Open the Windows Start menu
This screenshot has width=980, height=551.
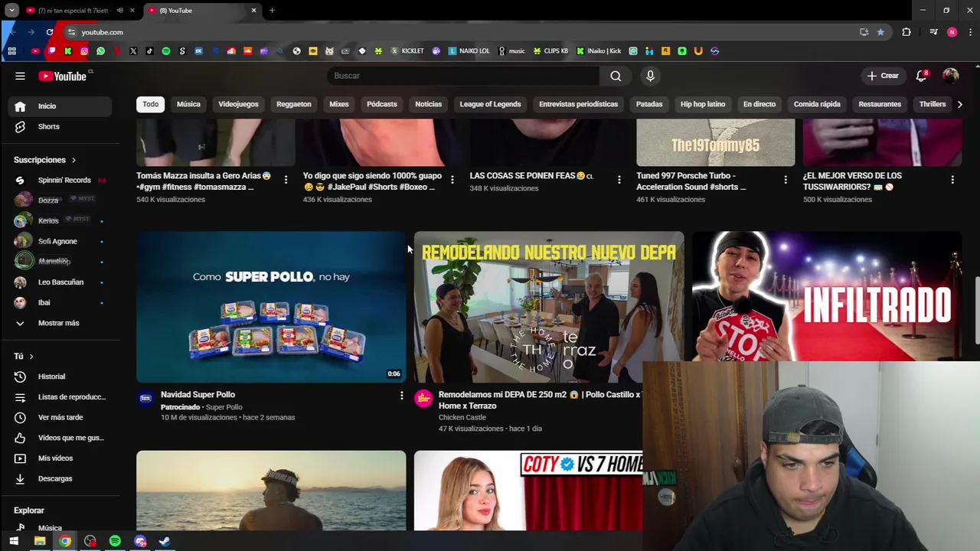point(14,541)
